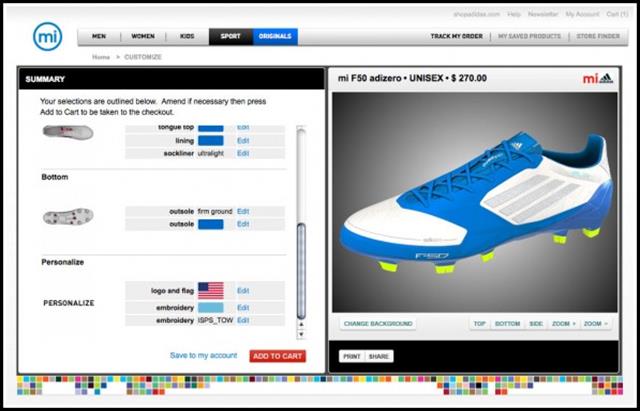
Task: Click the tongue top blue swatch
Action: [x=211, y=128]
